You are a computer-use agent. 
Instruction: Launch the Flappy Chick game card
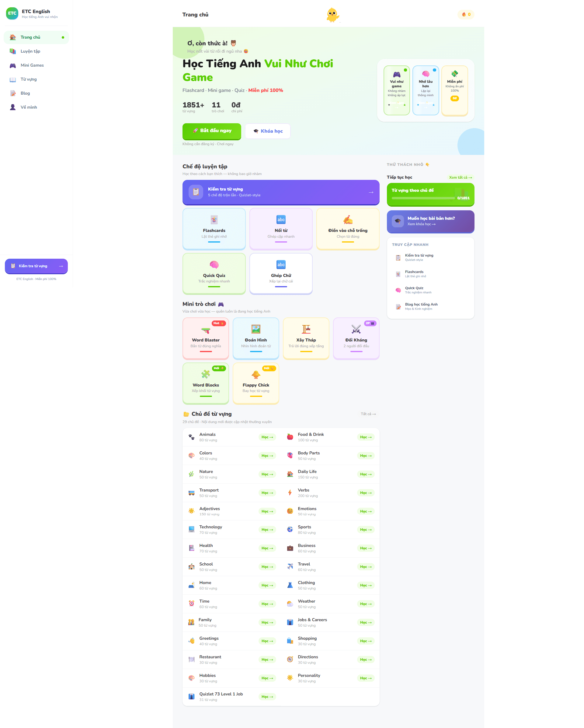tap(256, 383)
